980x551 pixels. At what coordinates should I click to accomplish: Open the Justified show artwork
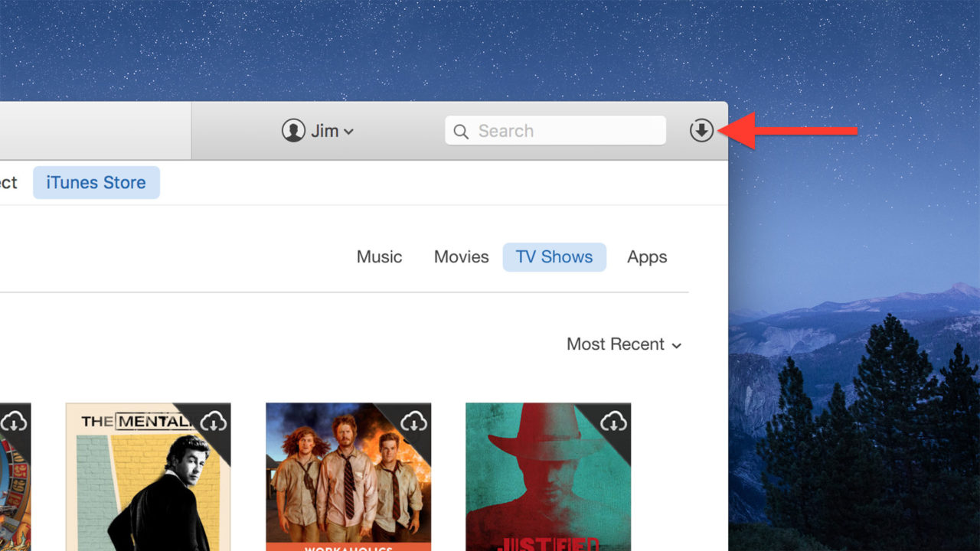click(x=548, y=477)
